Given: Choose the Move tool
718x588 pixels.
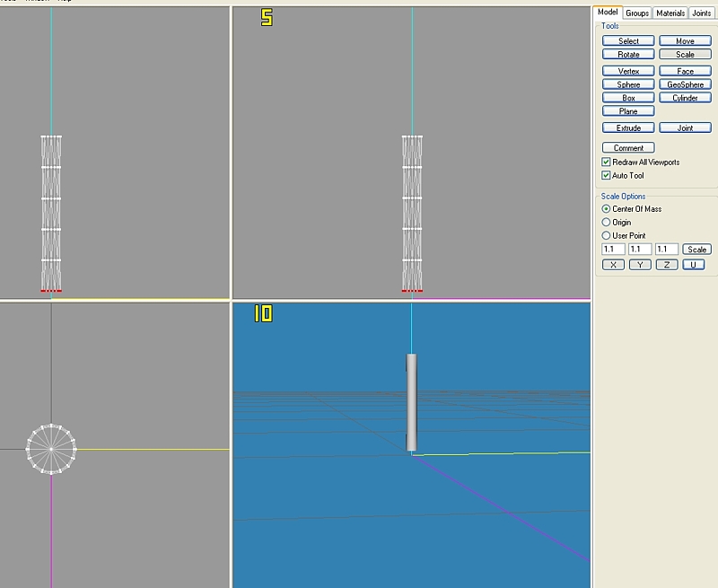Looking at the screenshot, I should click(x=685, y=41).
